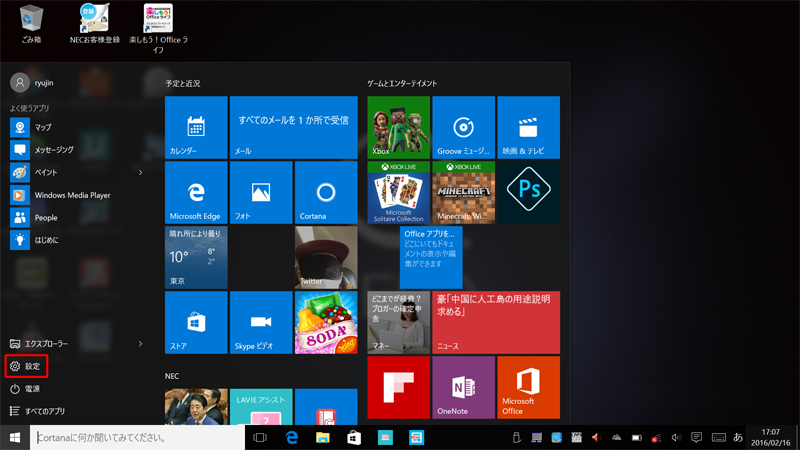This screenshot has width=800, height=450.
Task: Click the Windows Start button
Action: [x=15, y=438]
